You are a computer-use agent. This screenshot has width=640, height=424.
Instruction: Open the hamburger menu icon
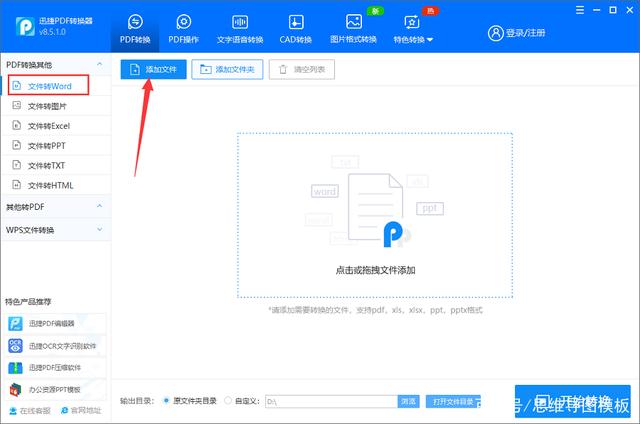tap(580, 10)
